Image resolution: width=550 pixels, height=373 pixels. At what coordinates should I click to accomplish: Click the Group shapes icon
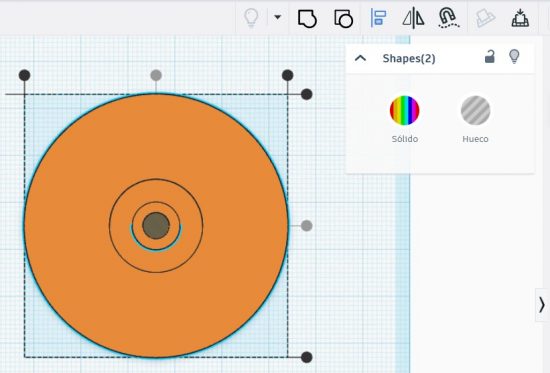pos(307,18)
